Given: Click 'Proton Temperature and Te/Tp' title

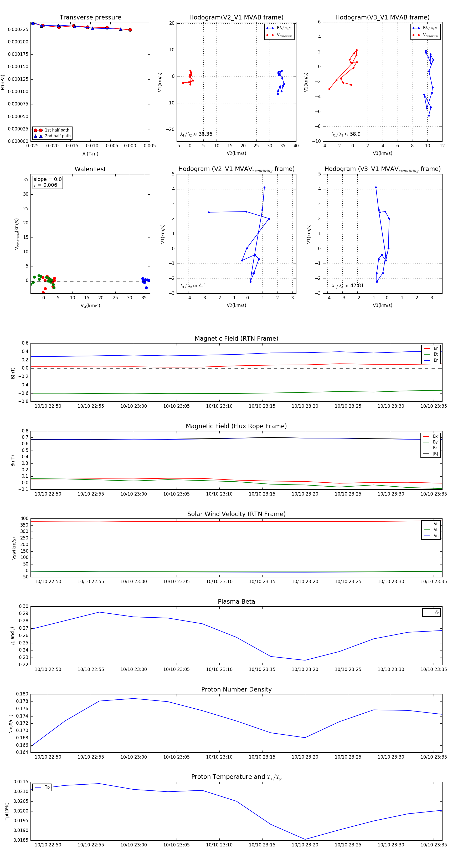Looking at the screenshot, I should [236, 777].
